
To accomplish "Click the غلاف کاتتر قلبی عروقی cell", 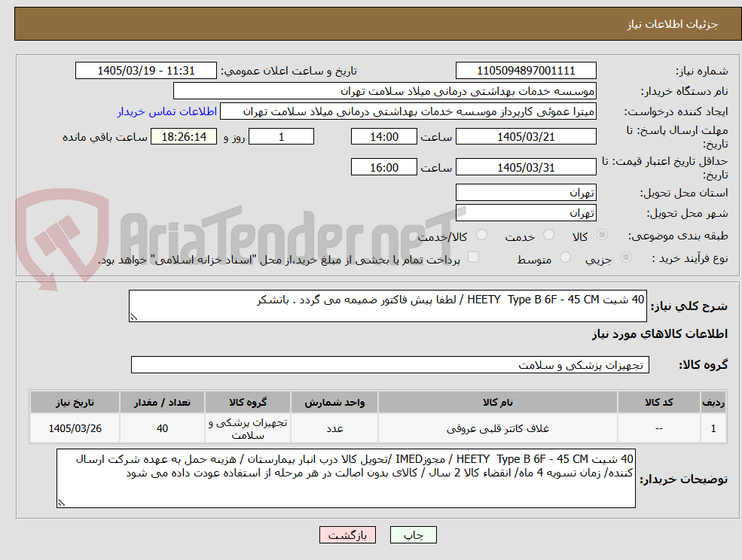I will tap(497, 428).
